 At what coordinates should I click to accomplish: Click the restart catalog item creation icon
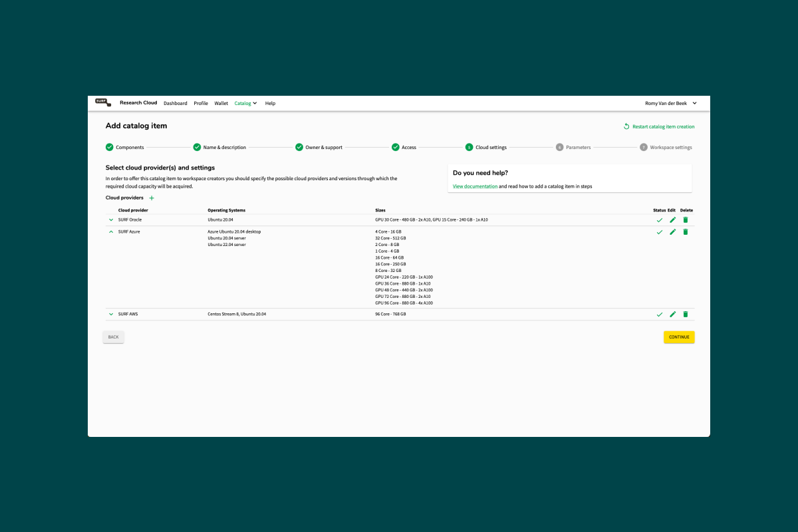626,126
